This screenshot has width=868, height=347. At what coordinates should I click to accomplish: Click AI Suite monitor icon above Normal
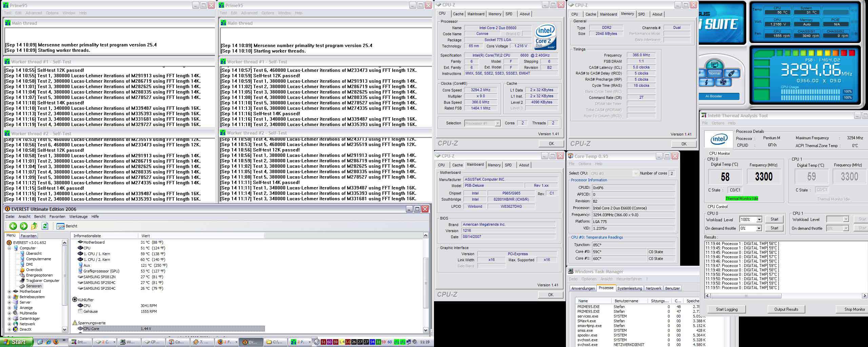pyautogui.click(x=714, y=64)
